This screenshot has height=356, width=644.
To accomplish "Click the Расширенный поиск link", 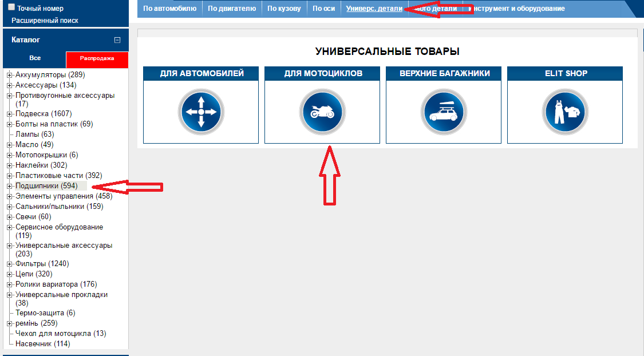I will click(x=45, y=21).
